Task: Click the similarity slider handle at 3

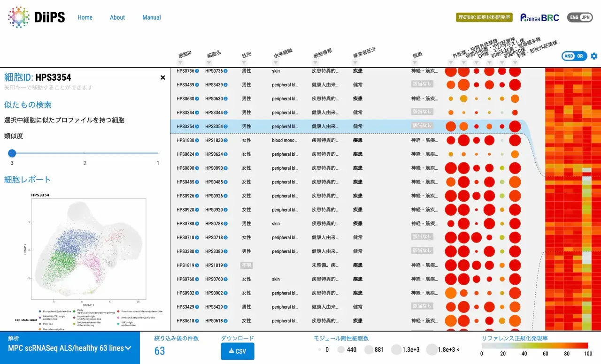Action: (12, 153)
